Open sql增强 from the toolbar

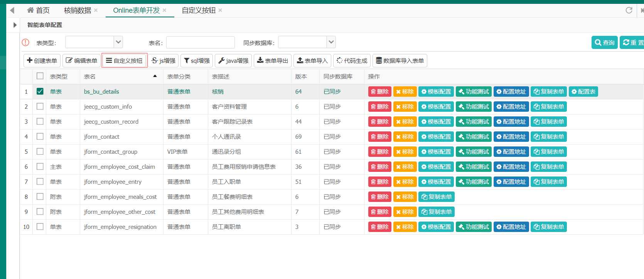(197, 61)
